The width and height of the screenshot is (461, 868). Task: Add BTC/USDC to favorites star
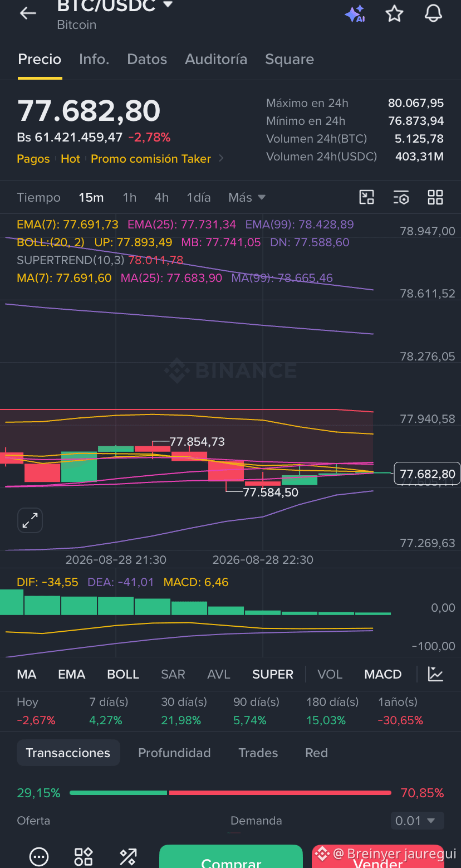point(394,14)
